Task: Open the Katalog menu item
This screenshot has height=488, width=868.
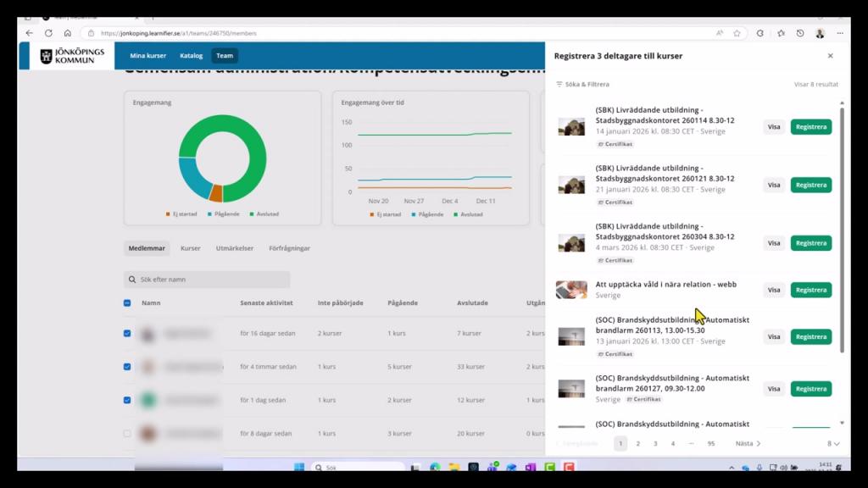Action: [x=191, y=56]
